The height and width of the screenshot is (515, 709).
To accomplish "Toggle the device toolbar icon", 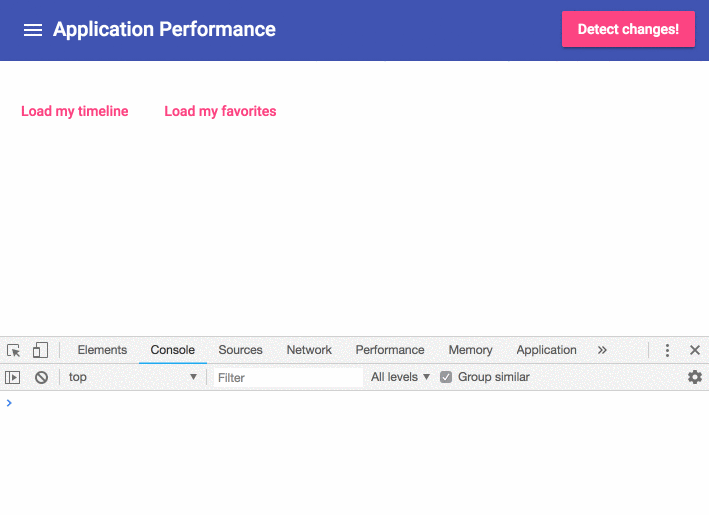I will [40, 350].
